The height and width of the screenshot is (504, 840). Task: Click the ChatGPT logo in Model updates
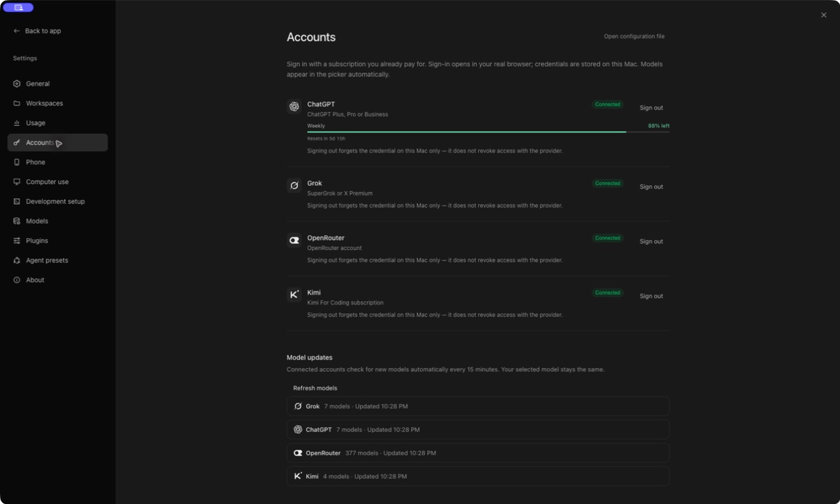(298, 430)
